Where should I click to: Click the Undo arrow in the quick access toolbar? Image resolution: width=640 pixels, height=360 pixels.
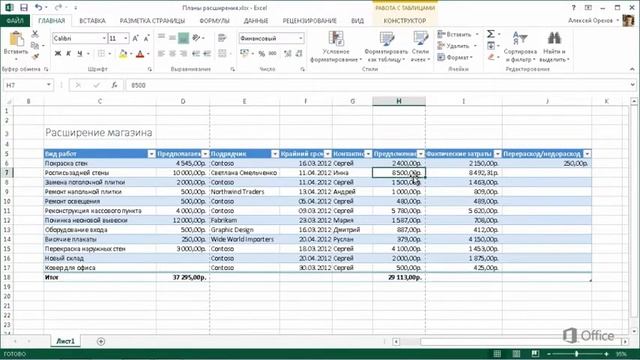coord(38,7)
